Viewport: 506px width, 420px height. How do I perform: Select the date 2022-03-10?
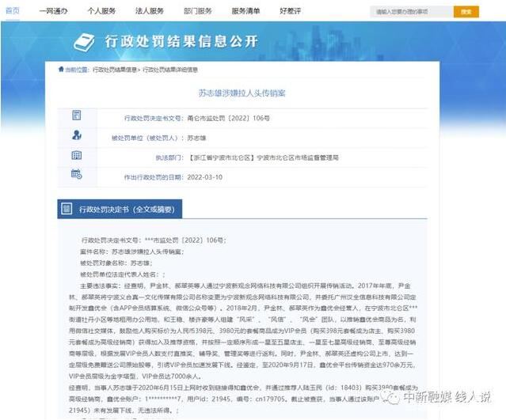(x=204, y=177)
